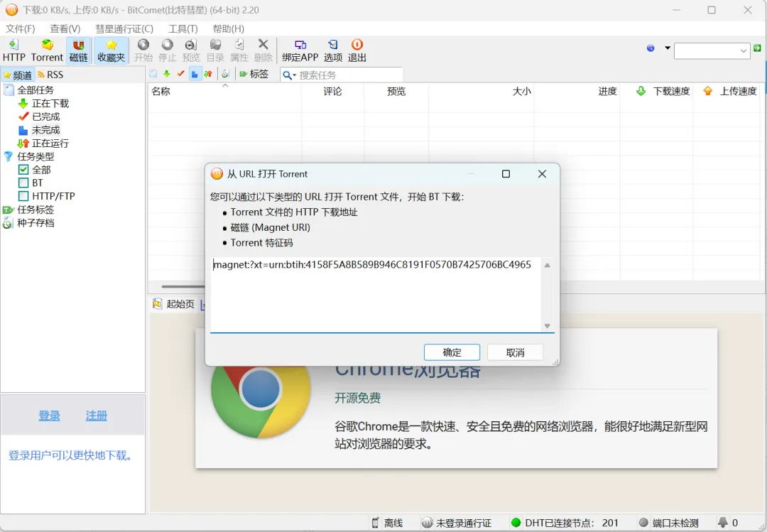The image size is (767, 532).
Task: Open the 查看(V) menu
Action: 65,28
